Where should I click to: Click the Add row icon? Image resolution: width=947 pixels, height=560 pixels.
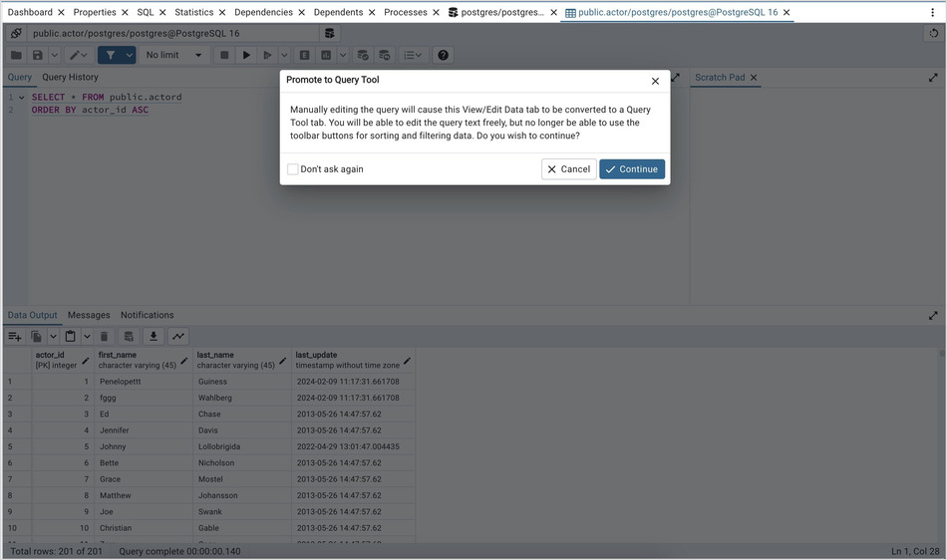coord(15,337)
